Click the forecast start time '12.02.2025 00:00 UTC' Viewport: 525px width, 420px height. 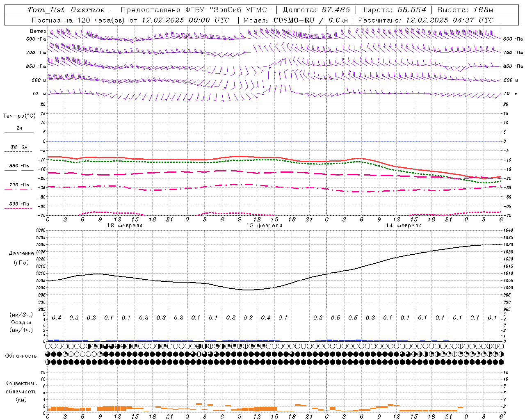click(185, 20)
